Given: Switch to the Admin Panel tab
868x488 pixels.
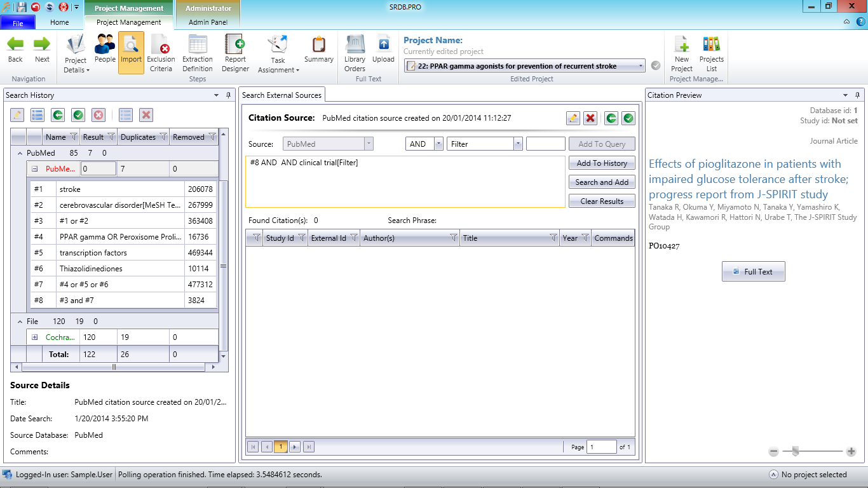Looking at the screenshot, I should point(208,22).
